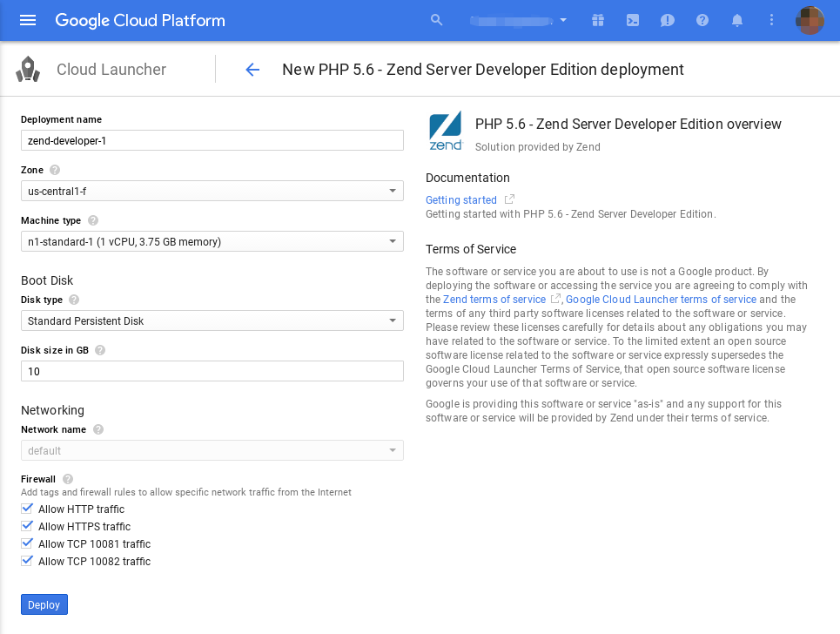Open the help question mark icon
The width and height of the screenshot is (840, 634).
(702, 20)
